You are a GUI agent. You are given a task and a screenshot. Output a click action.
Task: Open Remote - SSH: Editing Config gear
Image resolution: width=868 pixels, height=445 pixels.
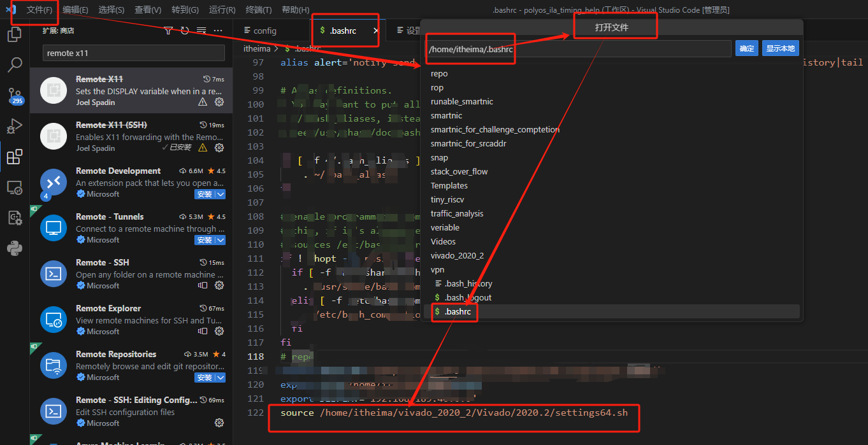[219, 423]
